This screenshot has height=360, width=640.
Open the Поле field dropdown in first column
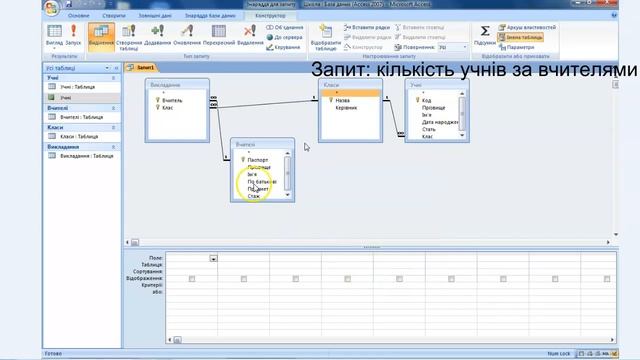213,258
